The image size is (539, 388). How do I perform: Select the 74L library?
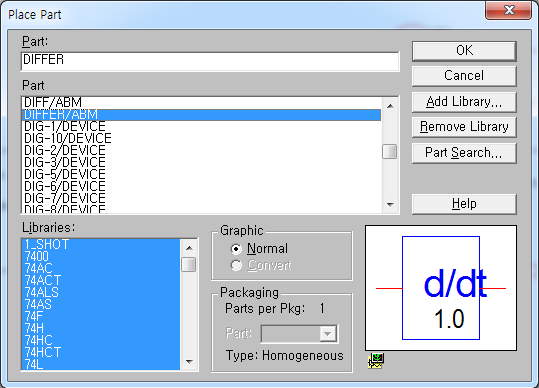[x=101, y=364]
